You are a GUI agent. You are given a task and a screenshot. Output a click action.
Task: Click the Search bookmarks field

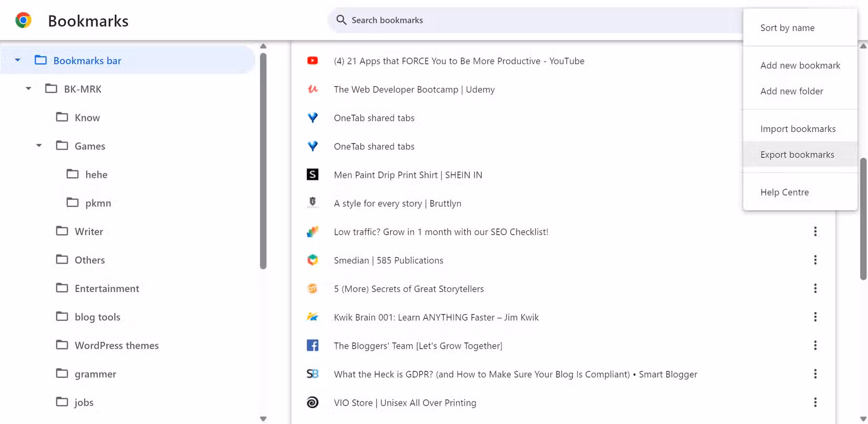click(537, 20)
